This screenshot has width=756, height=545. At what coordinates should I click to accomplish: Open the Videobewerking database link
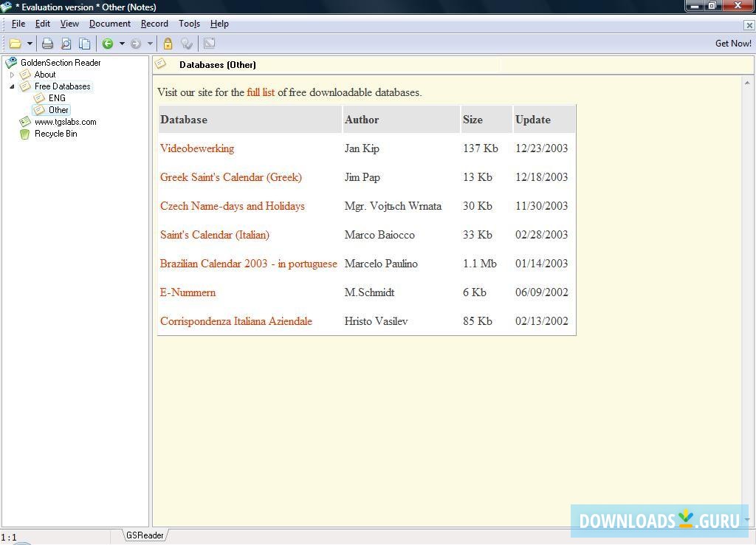197,148
